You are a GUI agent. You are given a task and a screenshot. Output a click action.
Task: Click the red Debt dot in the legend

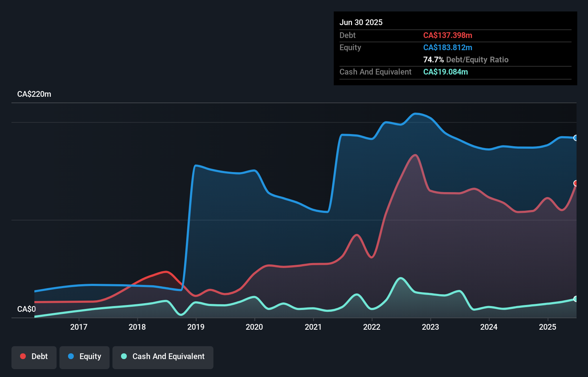coord(23,356)
